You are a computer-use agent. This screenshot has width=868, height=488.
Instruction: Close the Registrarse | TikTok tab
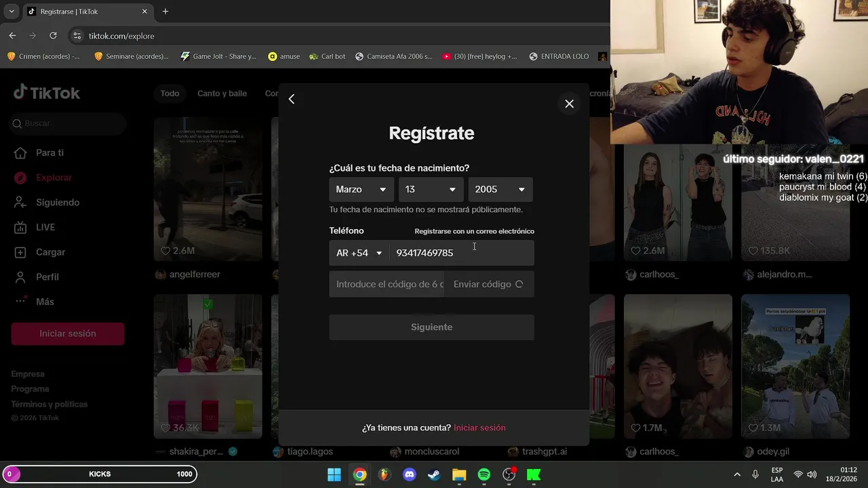click(x=144, y=12)
